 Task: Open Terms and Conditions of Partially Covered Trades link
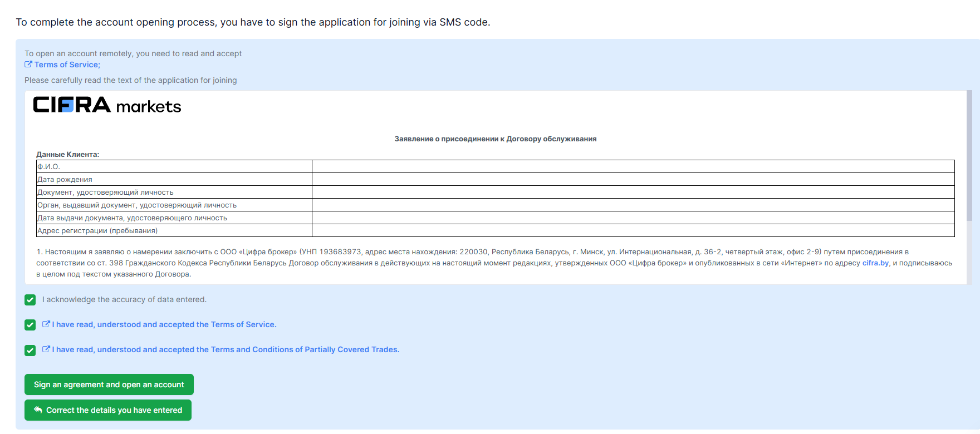pos(226,349)
